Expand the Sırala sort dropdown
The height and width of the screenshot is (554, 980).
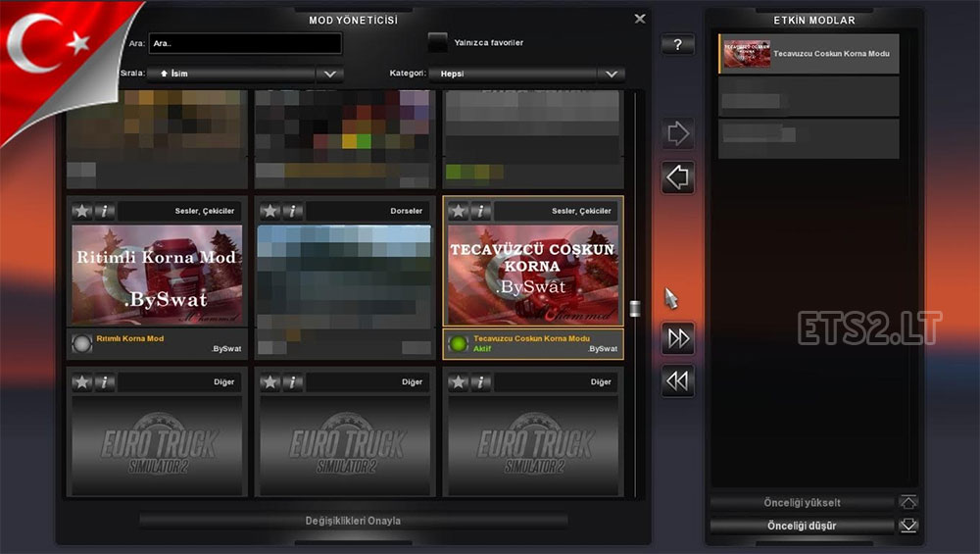[x=329, y=74]
